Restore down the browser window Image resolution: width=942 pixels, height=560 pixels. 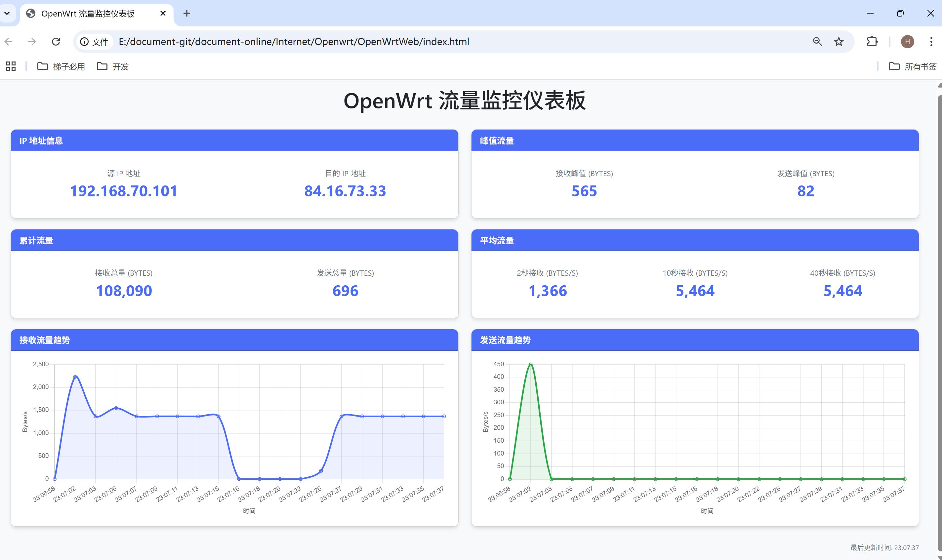click(x=900, y=13)
